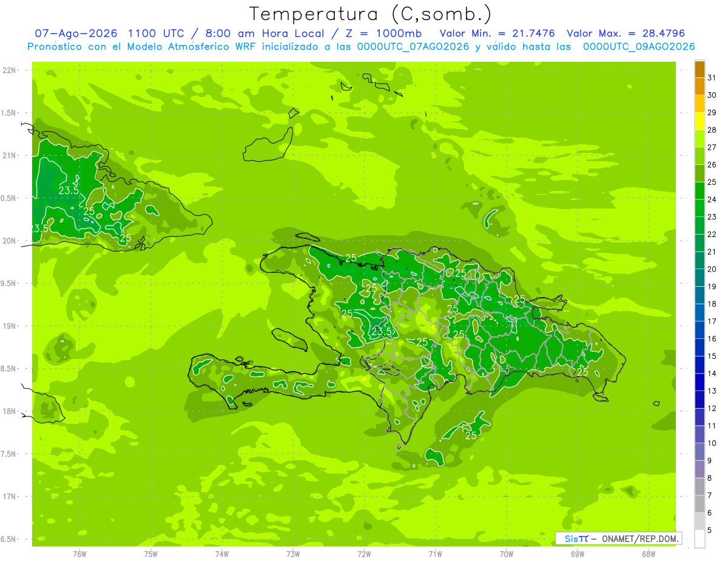The height and width of the screenshot is (562, 728).
Task: Click the 70W longitude label
Action: pos(507,554)
